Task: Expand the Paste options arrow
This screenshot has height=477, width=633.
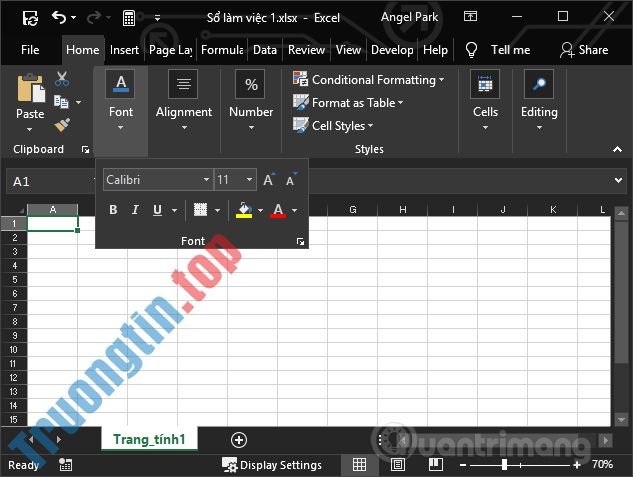Action: [29, 130]
